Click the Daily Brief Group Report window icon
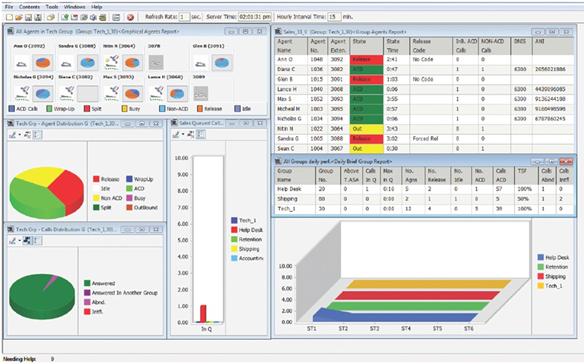Image resolution: width=584 pixels, height=364 pixels. click(x=278, y=161)
